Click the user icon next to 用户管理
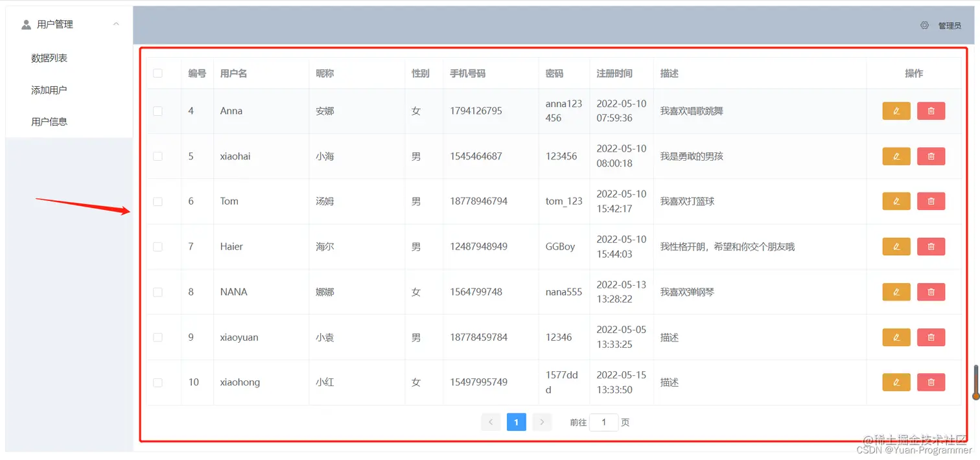The height and width of the screenshot is (460, 980). tap(26, 25)
